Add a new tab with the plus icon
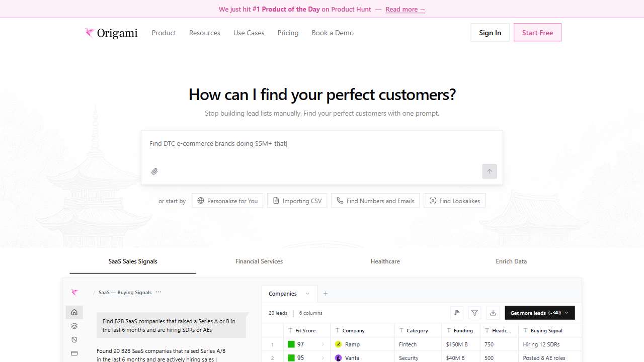 [326, 294]
